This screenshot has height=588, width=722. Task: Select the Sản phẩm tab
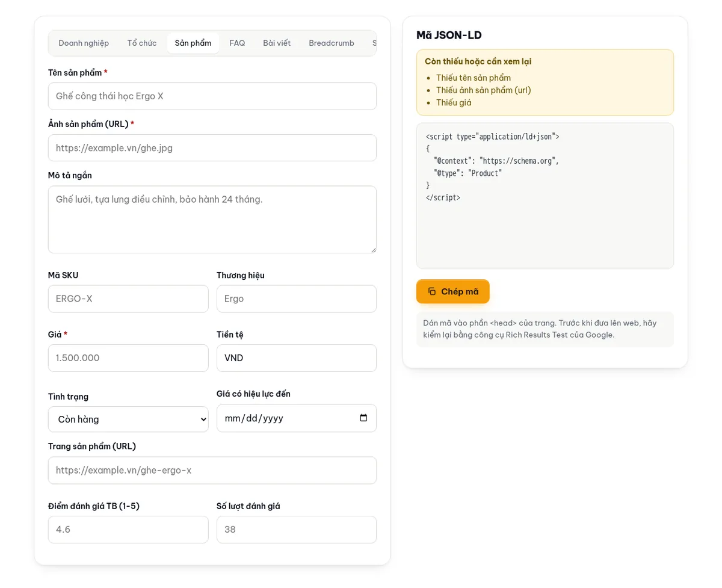tap(193, 43)
